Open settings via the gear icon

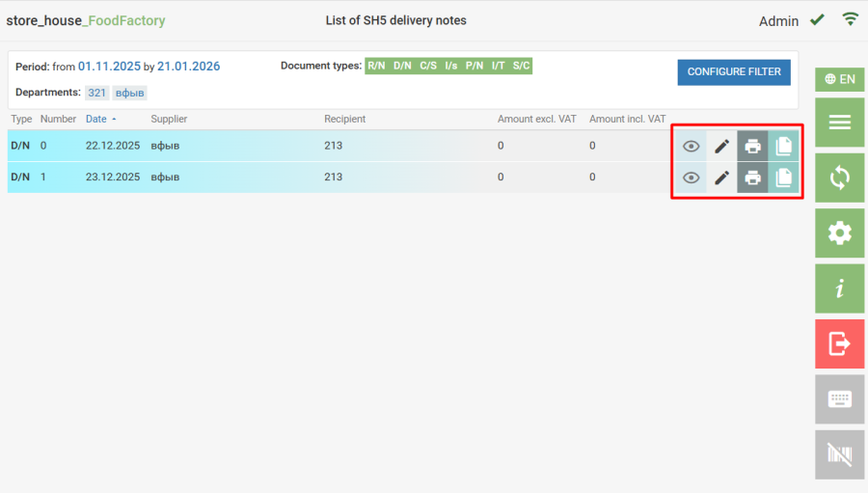coord(839,233)
